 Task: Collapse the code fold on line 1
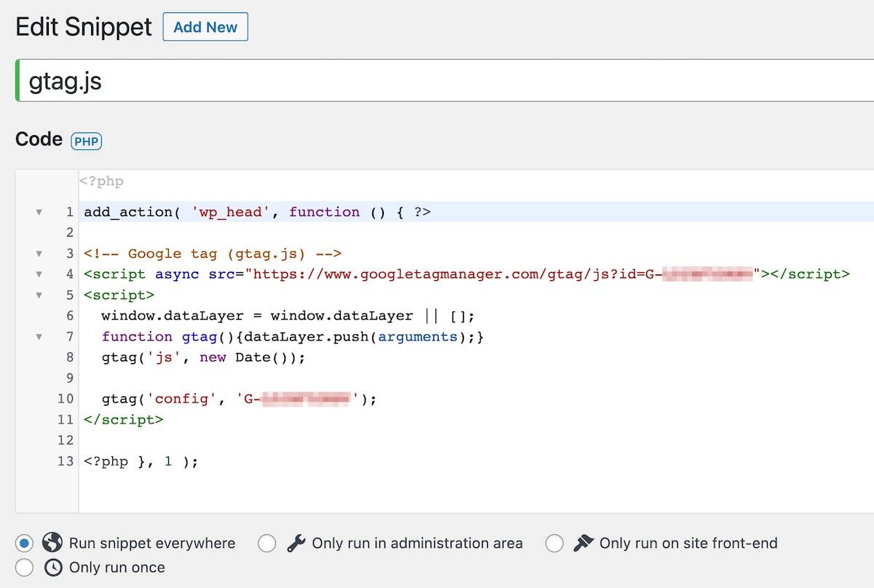pos(39,212)
